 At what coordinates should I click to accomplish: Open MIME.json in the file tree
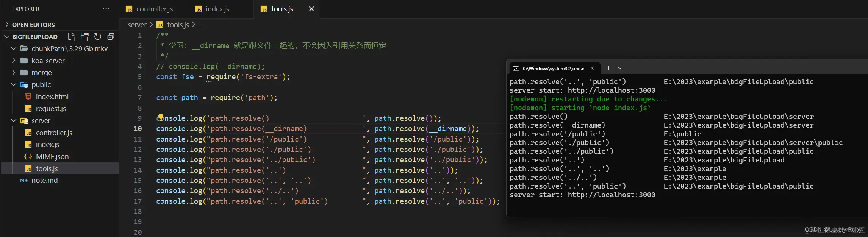point(52,156)
